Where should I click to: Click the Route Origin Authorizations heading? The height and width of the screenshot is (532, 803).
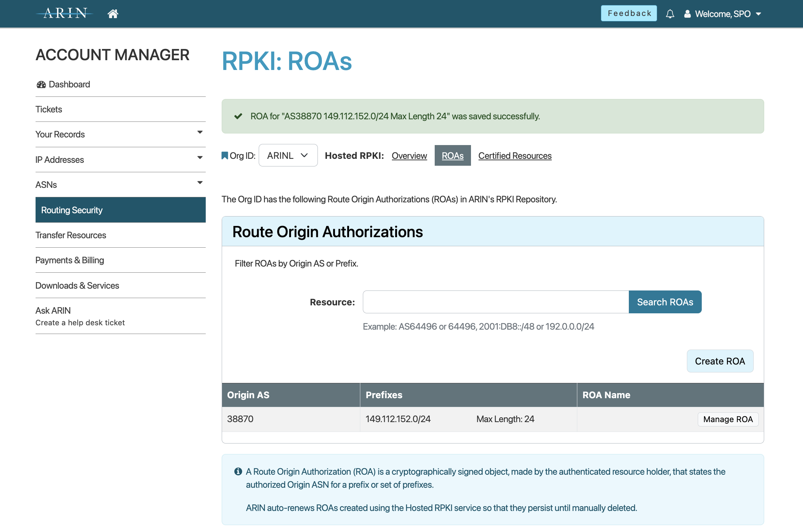pyautogui.click(x=328, y=232)
